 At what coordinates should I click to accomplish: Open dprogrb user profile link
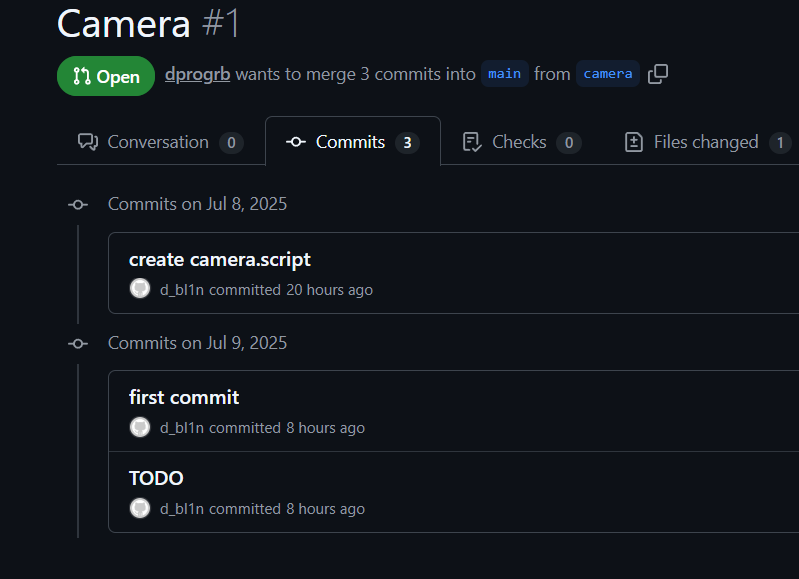[x=198, y=74]
